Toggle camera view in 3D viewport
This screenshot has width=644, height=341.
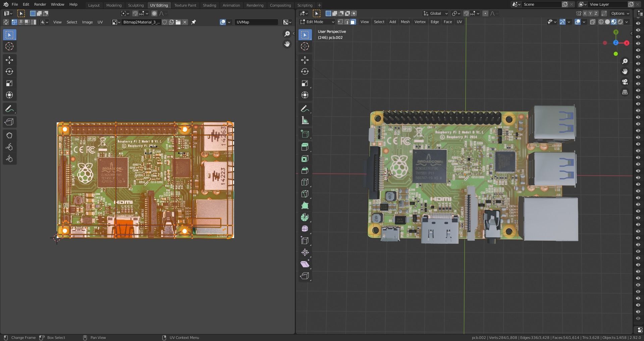pos(625,82)
